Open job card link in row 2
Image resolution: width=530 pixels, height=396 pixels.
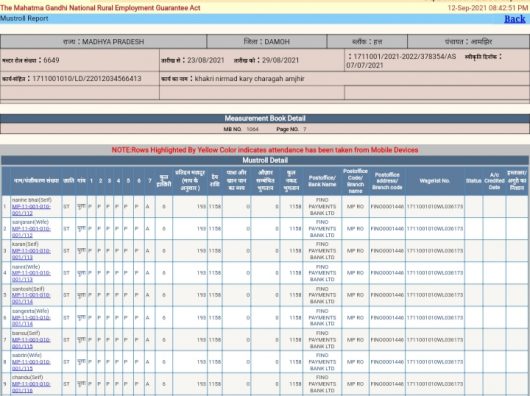(31, 232)
